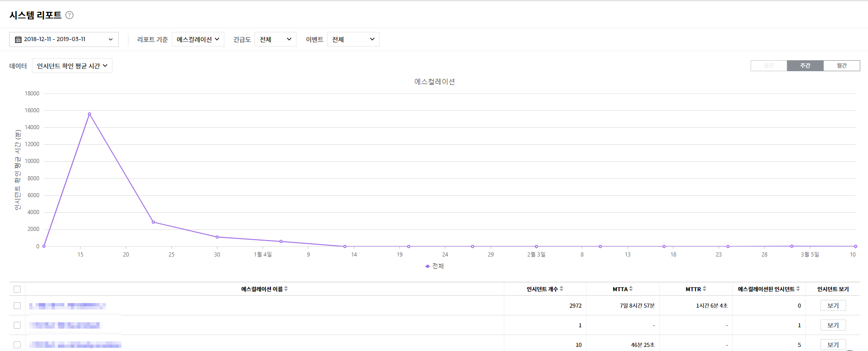Click the peak data point near 16000 on chart
Viewport: 868px width, 351px height.
pyautogui.click(x=90, y=114)
